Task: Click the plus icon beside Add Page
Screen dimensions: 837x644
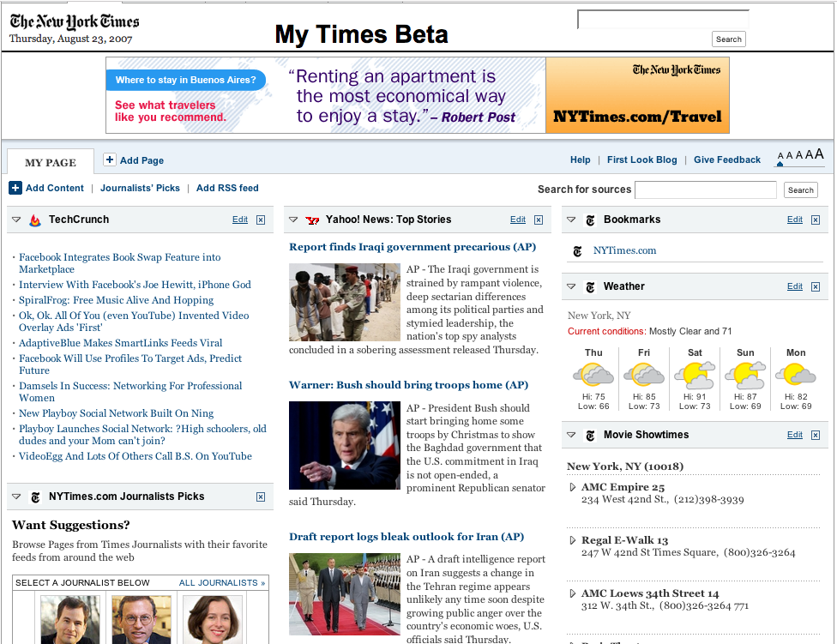Action: pyautogui.click(x=110, y=159)
